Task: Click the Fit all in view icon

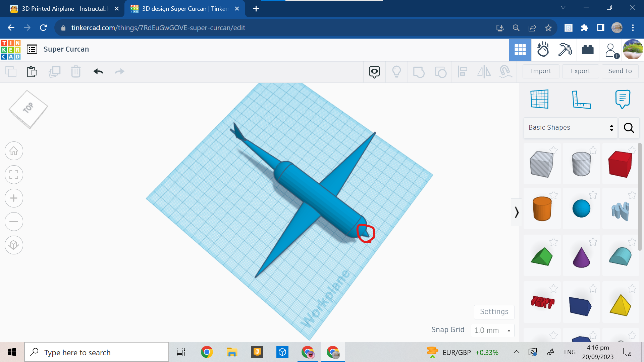Action: (14, 175)
